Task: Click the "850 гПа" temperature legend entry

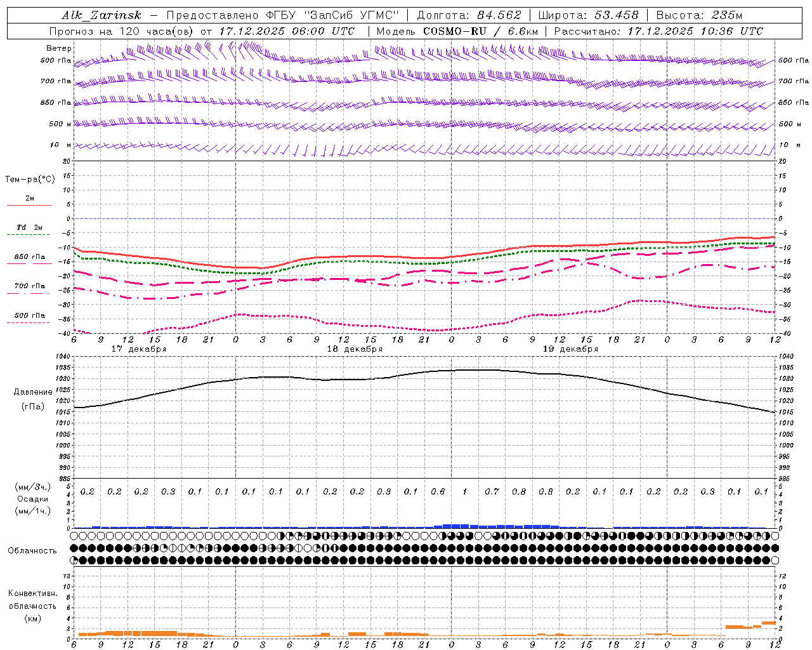Action: 30,257
